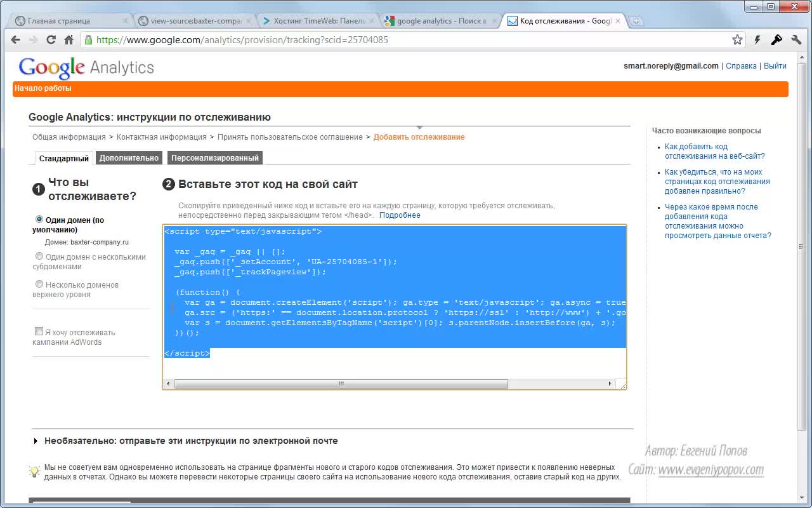
Task: Click 'Добавить отслеживание' breadcrumb step
Action: [419, 137]
